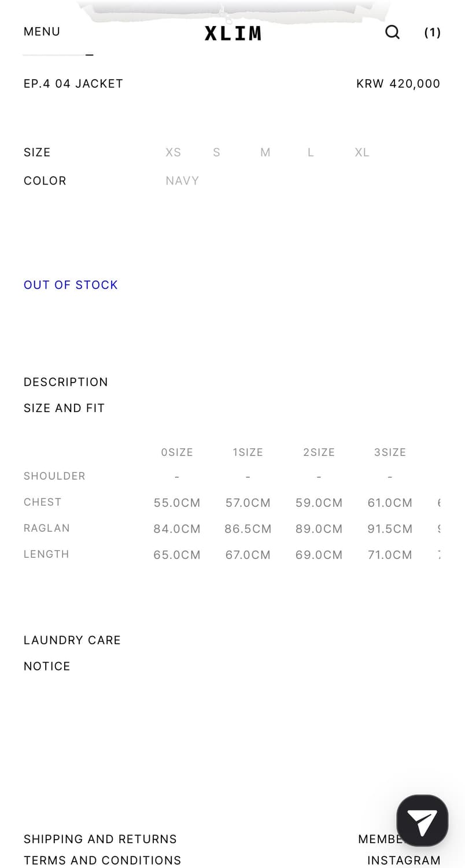Open TERMS AND CONDITIONS link
Image resolution: width=465 pixels, height=868 pixels.
click(102, 860)
